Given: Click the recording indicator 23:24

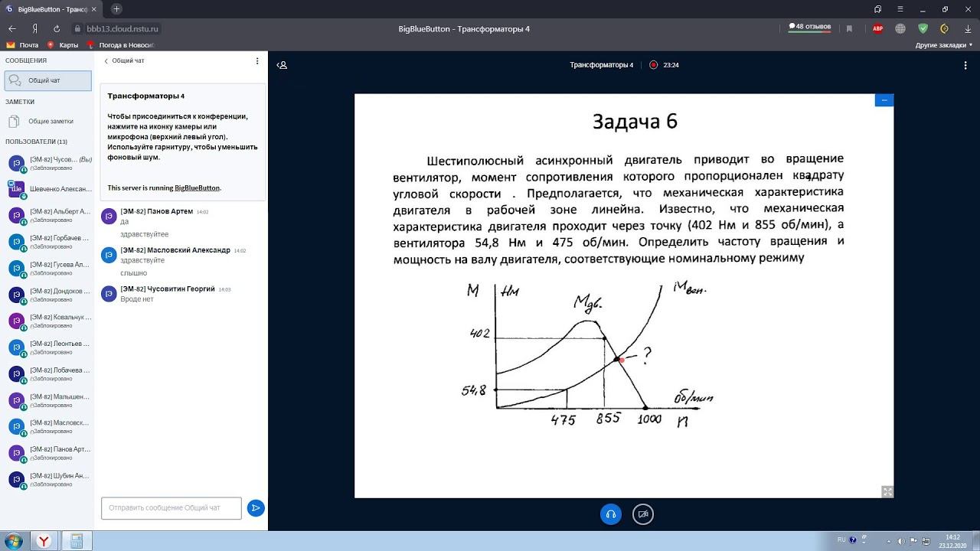Looking at the screenshot, I should point(664,65).
